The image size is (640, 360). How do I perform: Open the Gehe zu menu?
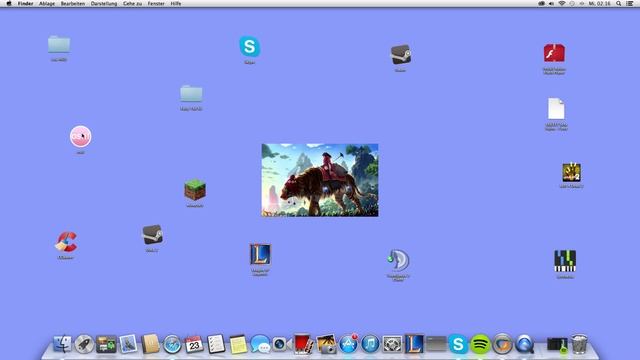[x=133, y=3]
